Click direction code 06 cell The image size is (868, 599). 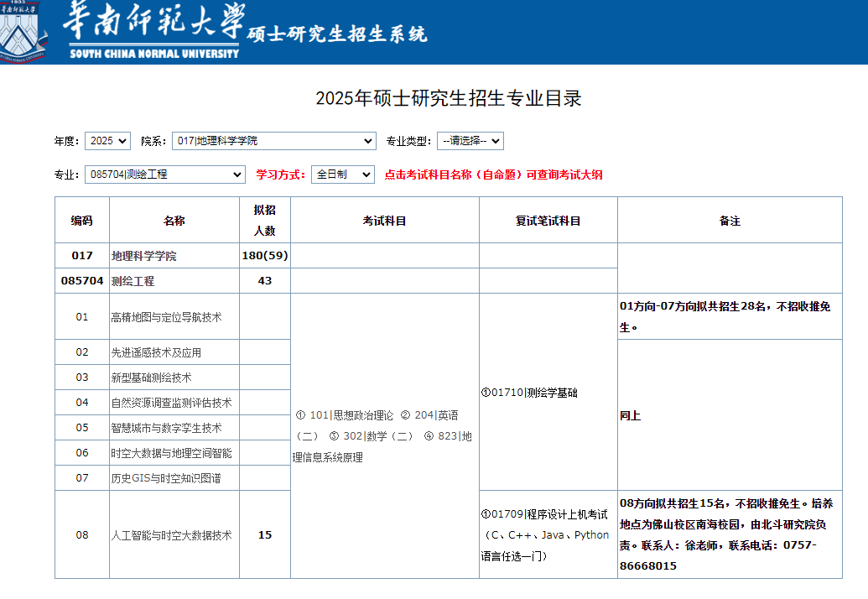[82, 453]
